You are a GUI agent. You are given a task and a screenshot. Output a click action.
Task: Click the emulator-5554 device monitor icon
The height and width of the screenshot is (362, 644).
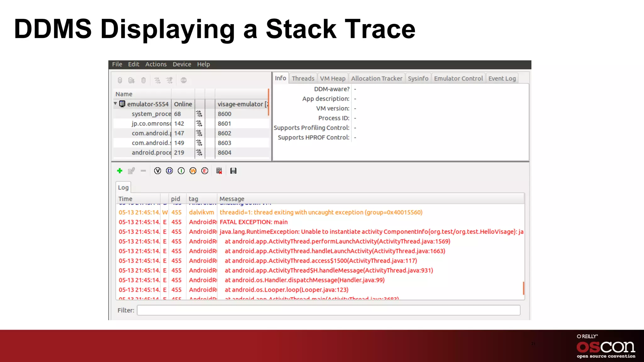122,104
